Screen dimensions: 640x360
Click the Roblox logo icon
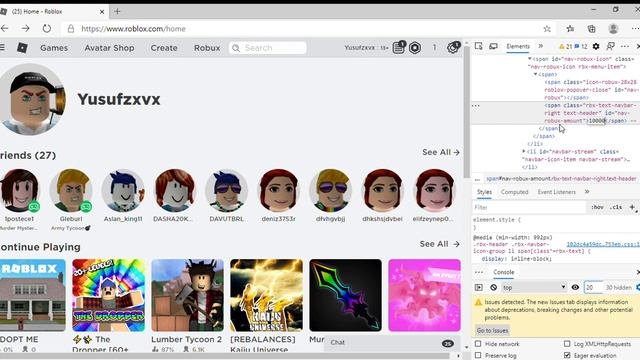coord(22,48)
